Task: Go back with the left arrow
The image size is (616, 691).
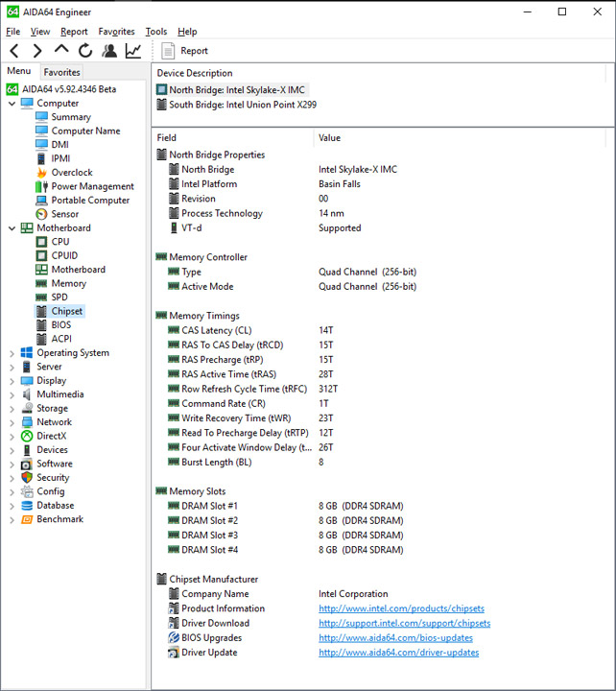Action: 14,51
